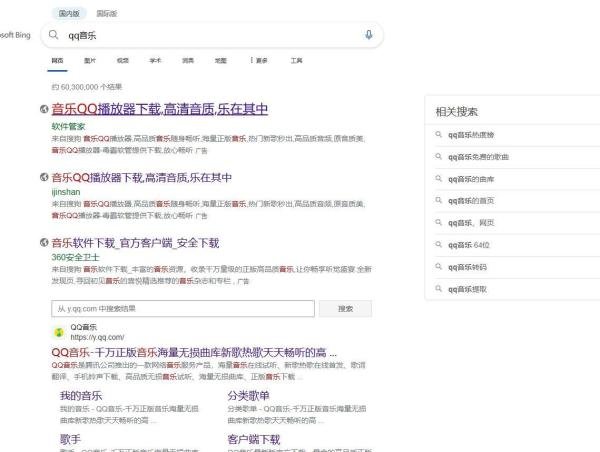This screenshot has height=452, width=600.
Task: Open the 更多 dropdown menu
Action: click(259, 60)
